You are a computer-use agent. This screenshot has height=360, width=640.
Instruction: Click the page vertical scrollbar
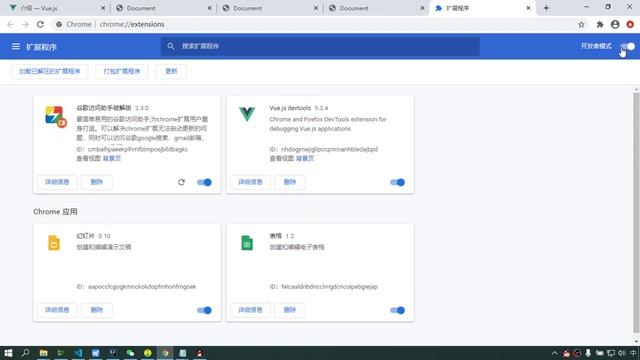click(x=636, y=212)
